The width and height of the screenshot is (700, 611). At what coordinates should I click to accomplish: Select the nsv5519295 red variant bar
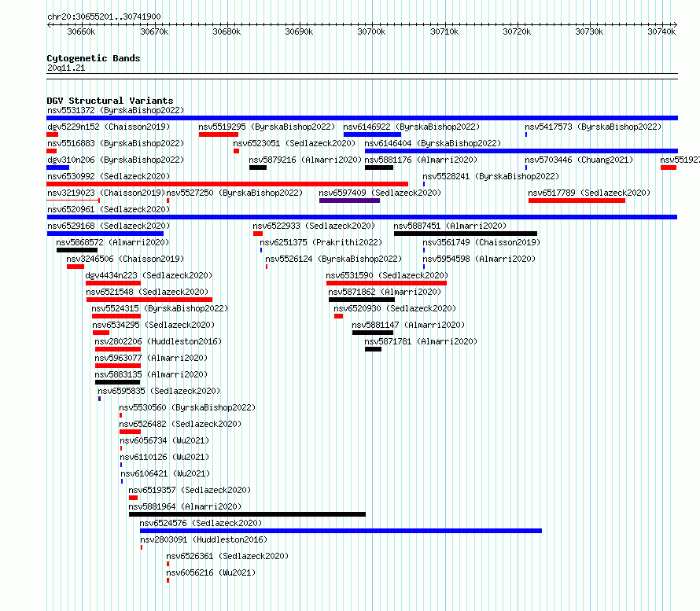pos(219,134)
